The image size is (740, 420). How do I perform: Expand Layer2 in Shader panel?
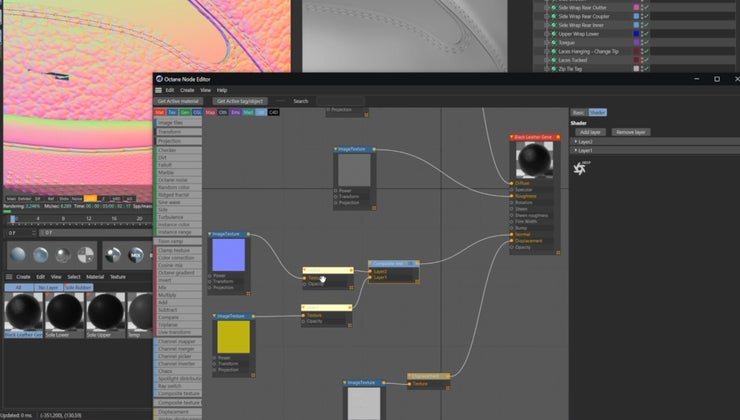pos(576,142)
